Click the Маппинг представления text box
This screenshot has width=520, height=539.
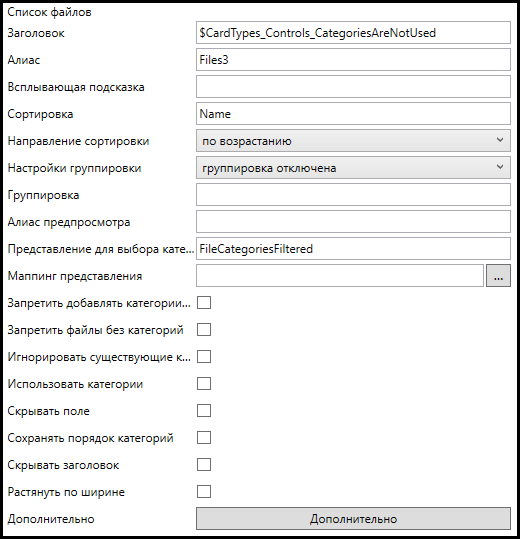point(340,276)
